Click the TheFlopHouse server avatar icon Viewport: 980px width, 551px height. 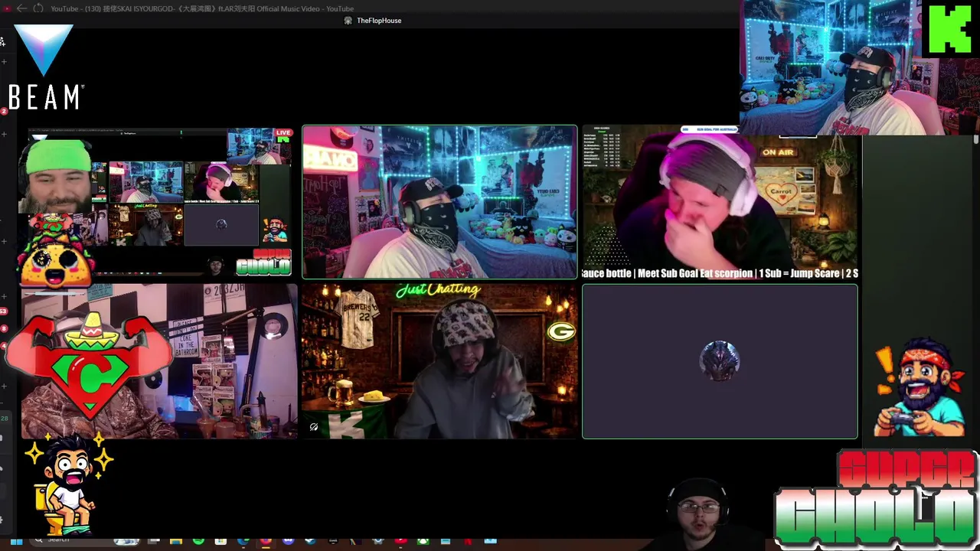(x=348, y=21)
